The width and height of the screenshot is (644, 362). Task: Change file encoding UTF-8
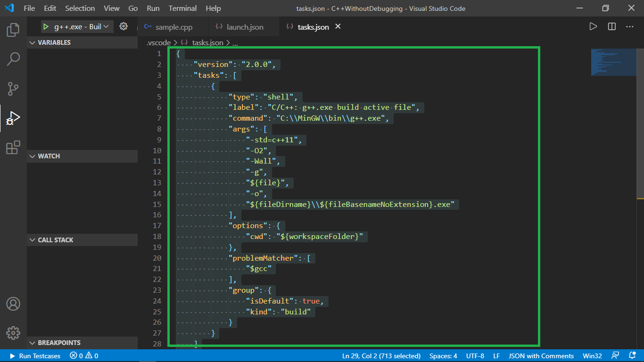(x=475, y=356)
